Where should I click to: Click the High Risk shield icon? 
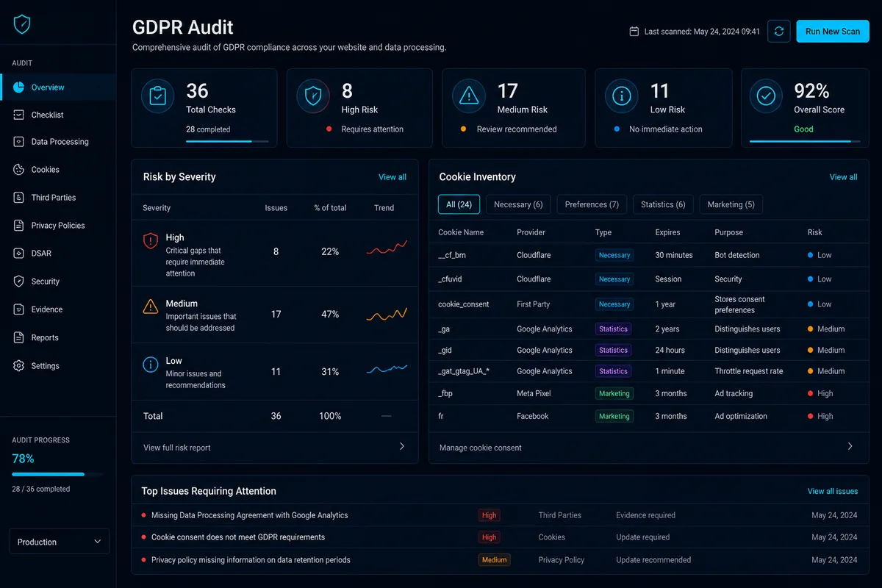(313, 96)
